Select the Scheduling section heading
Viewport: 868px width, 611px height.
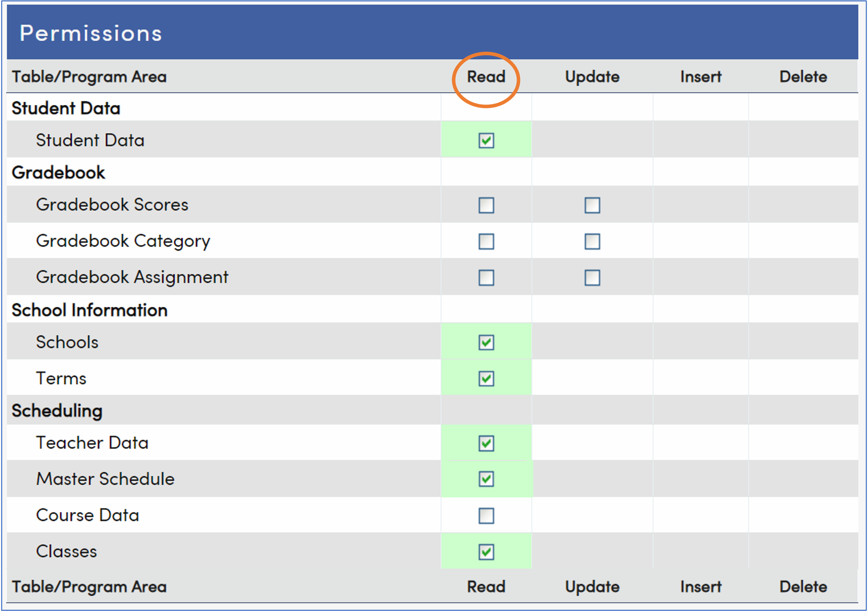click(x=57, y=411)
